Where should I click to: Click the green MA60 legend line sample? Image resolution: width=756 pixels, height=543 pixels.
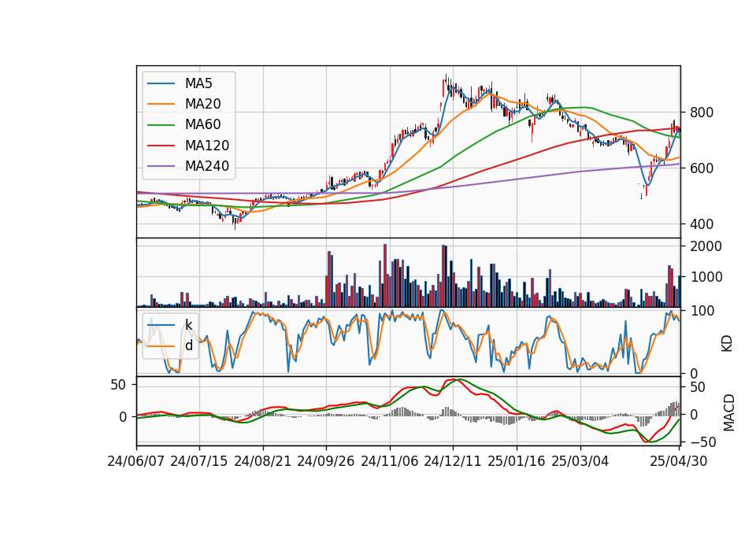(161, 125)
